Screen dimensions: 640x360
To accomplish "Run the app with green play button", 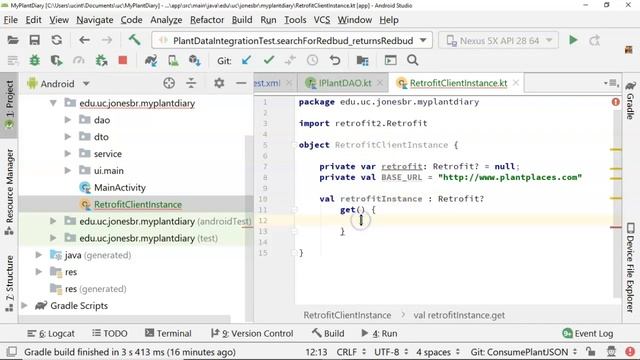I will click(573, 40).
